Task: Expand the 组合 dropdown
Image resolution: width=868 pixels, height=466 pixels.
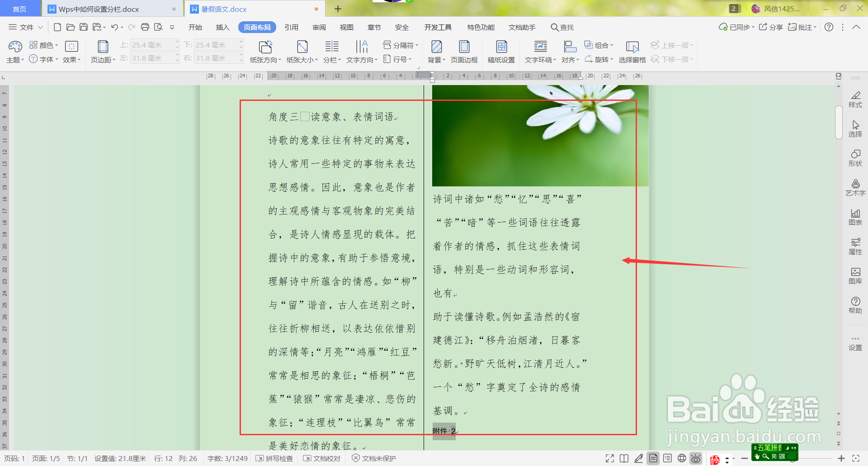Action: (x=612, y=45)
